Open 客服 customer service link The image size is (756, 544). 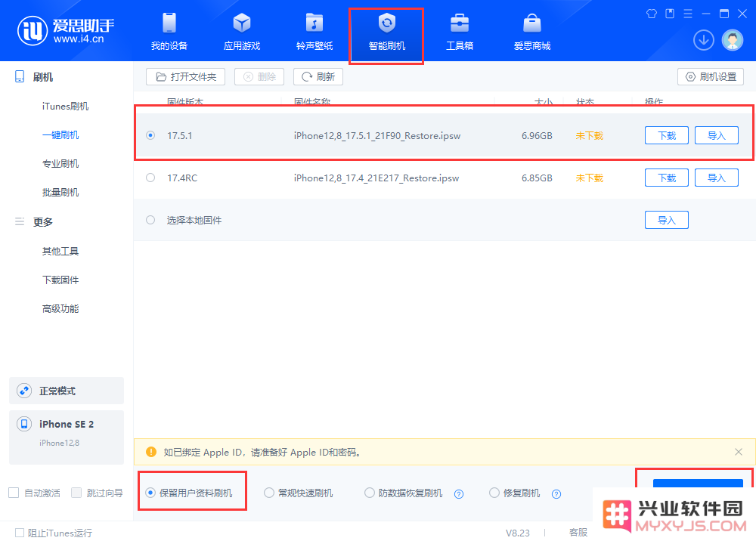(x=578, y=533)
